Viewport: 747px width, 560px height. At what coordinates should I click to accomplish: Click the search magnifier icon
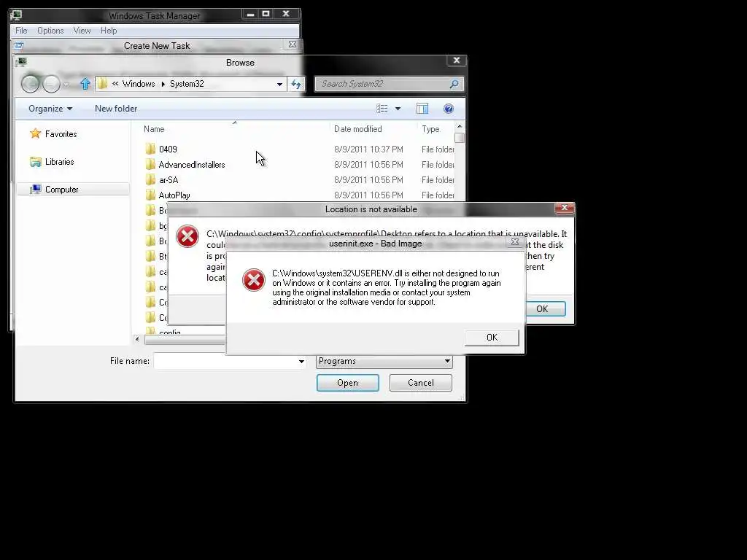[x=454, y=85]
